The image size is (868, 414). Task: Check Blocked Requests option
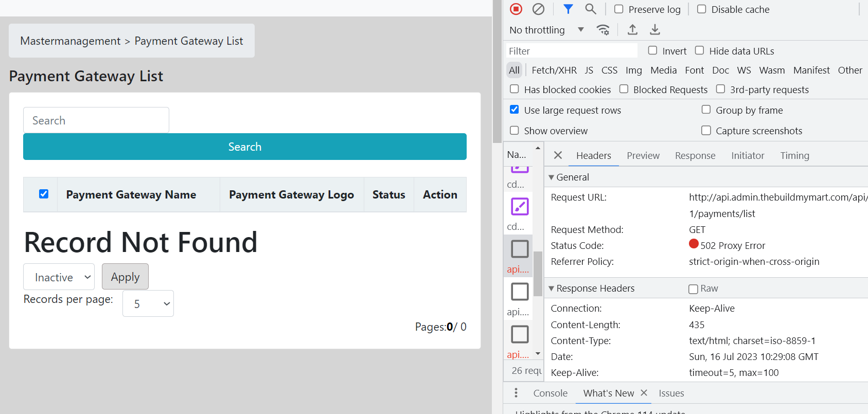click(x=624, y=89)
